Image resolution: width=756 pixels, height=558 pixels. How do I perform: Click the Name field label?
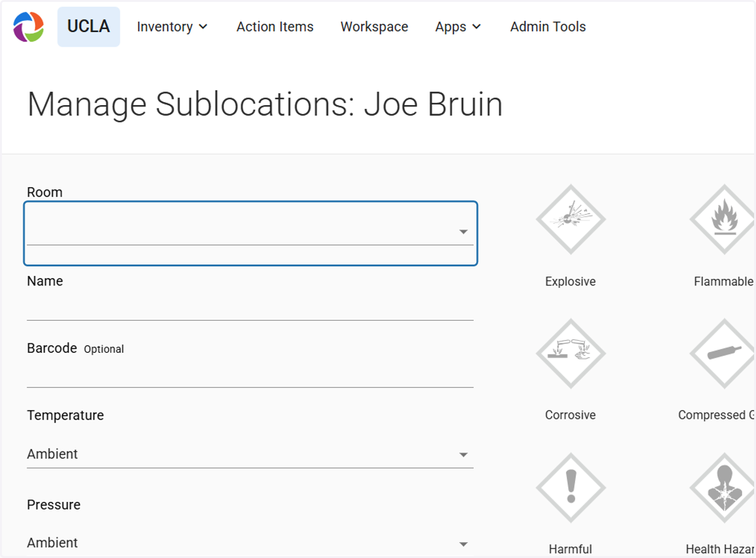[x=45, y=281]
